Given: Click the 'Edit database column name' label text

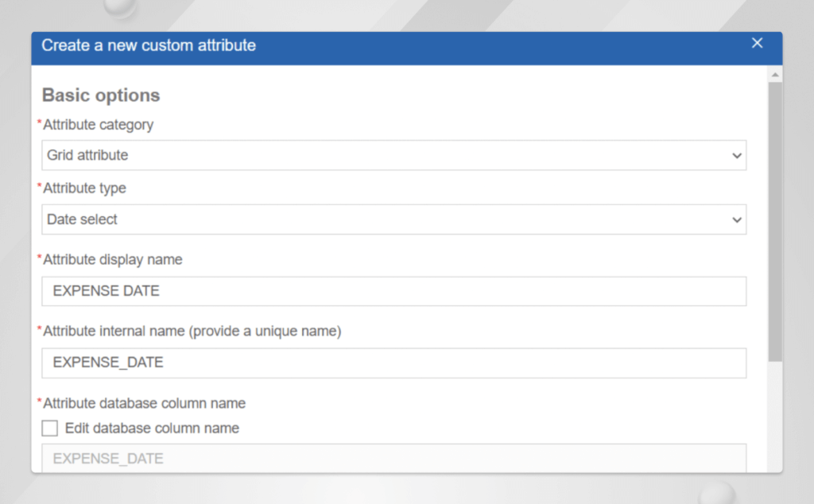Looking at the screenshot, I should click(152, 428).
